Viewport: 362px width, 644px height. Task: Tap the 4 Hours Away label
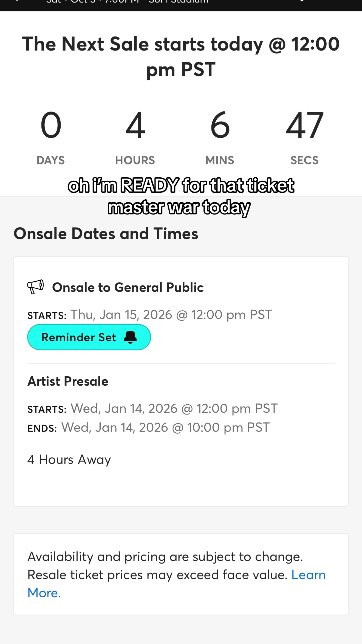[69, 460]
